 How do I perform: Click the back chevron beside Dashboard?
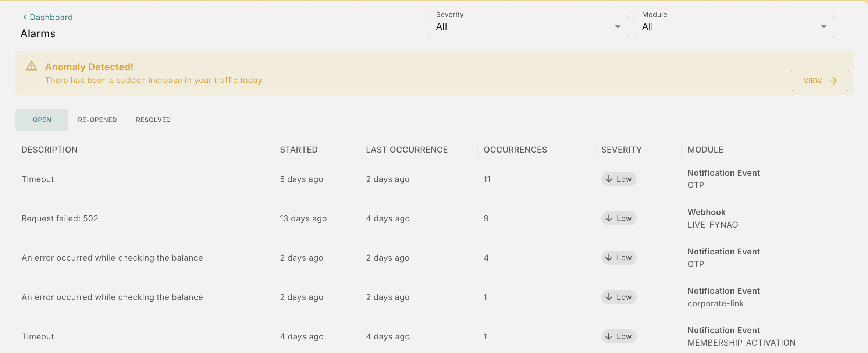(x=25, y=17)
